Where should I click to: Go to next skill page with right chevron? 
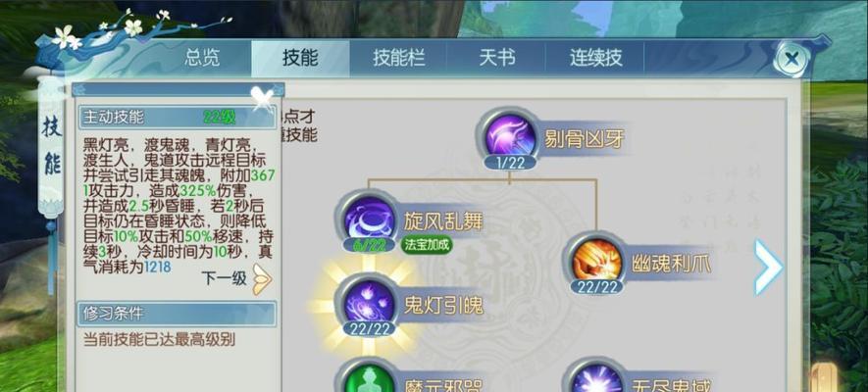point(768,267)
